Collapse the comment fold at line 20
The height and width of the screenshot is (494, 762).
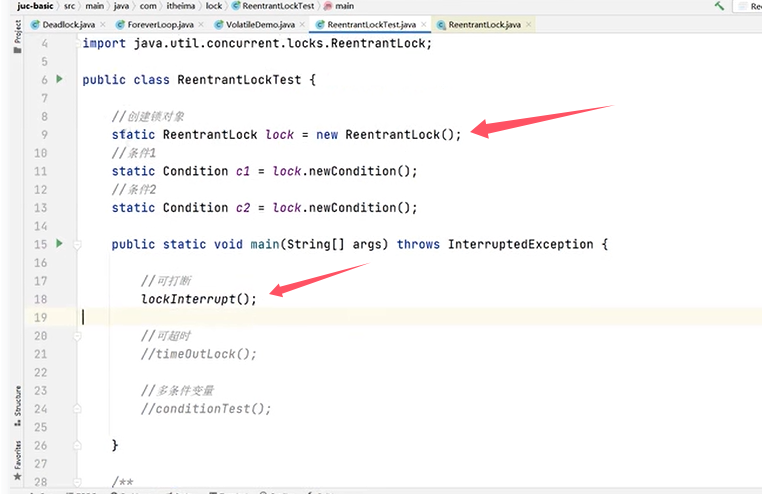click(x=77, y=336)
